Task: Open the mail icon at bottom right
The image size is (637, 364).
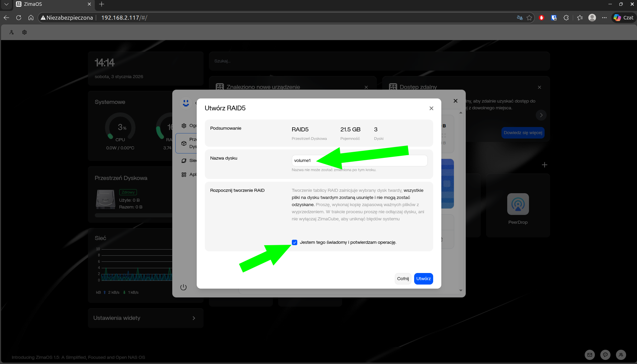Action: (590, 355)
